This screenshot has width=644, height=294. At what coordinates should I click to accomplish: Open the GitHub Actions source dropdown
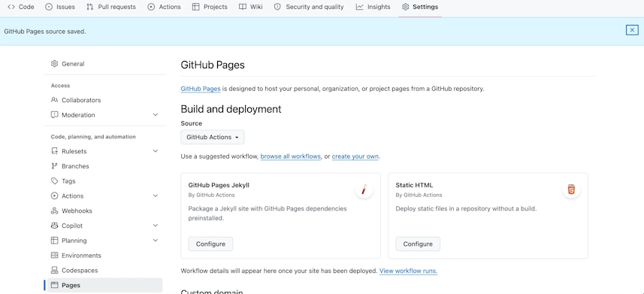click(213, 137)
